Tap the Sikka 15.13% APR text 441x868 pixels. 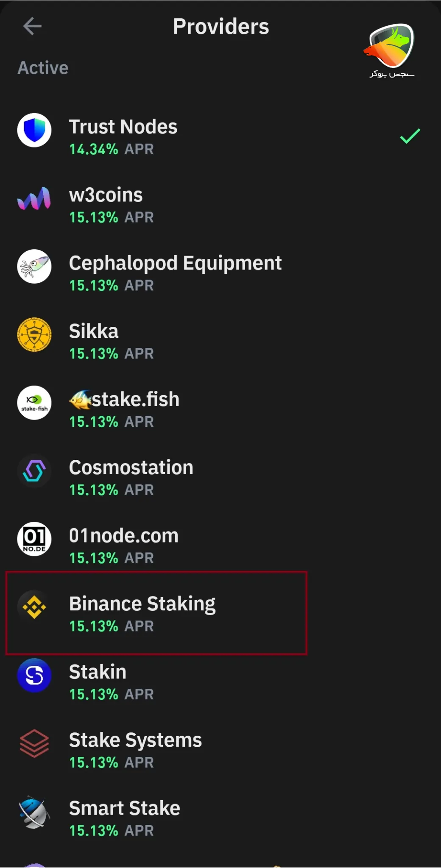(112, 353)
